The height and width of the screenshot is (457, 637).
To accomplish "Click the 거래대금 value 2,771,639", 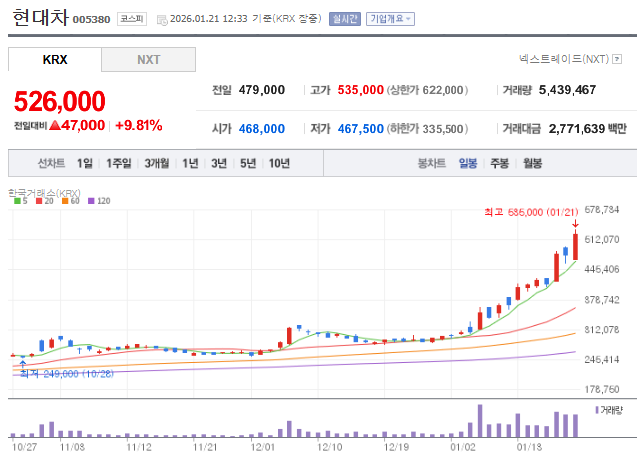I will 577,129.
